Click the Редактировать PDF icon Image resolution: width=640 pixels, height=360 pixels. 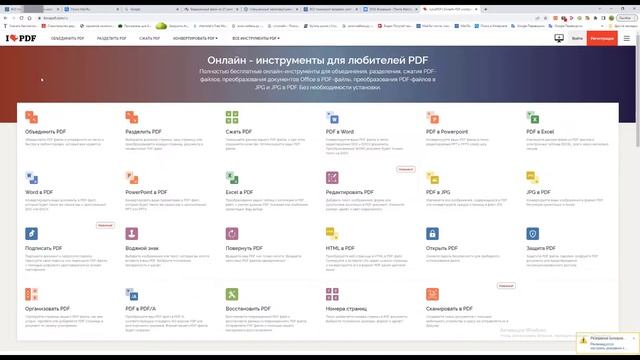click(332, 178)
